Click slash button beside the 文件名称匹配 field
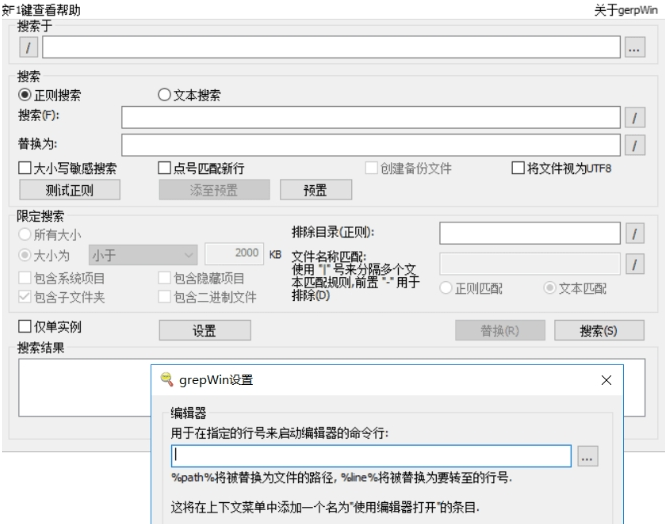The image size is (665, 524). click(x=635, y=264)
